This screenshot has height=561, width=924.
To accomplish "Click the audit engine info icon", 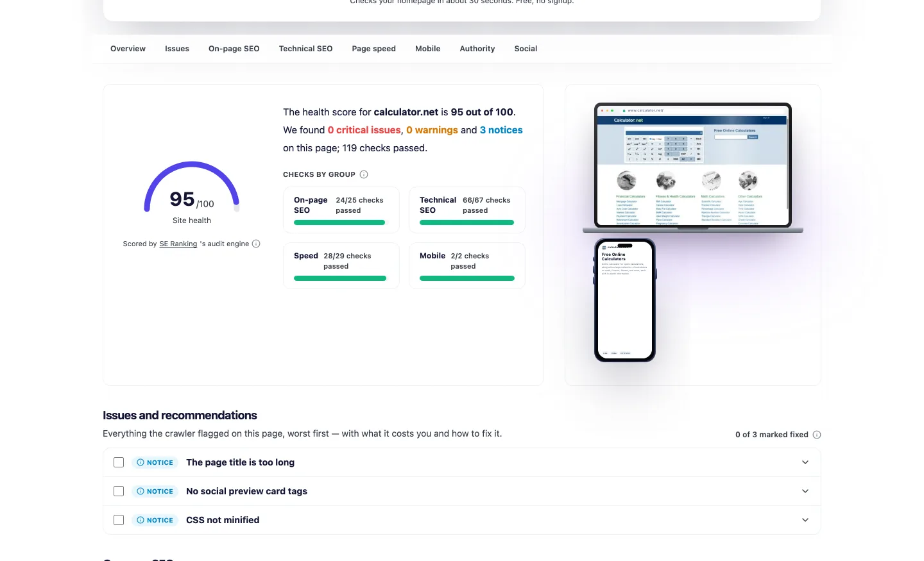I will coord(256,244).
